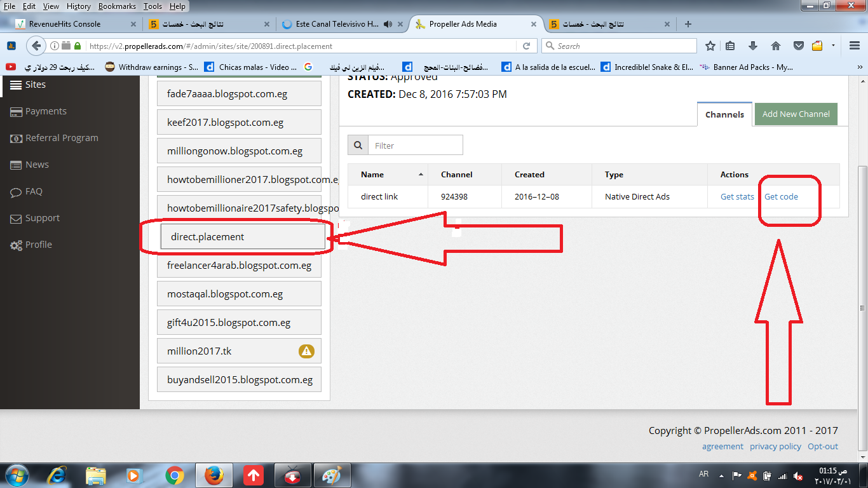
Task: Open the Withdraw earnings bookmark
Action: (x=152, y=67)
